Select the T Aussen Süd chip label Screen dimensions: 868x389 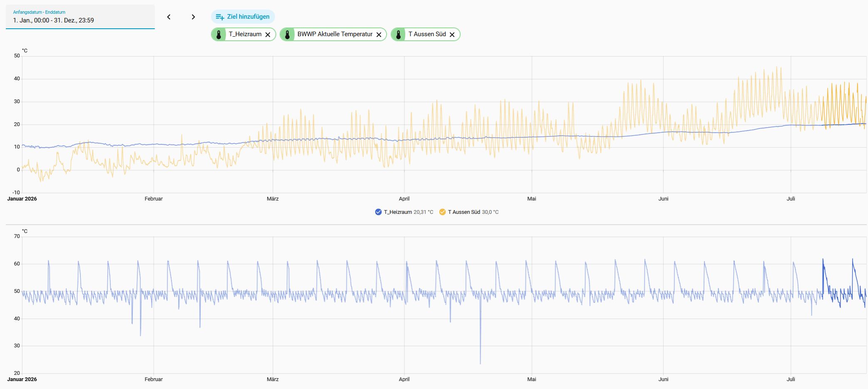(427, 34)
